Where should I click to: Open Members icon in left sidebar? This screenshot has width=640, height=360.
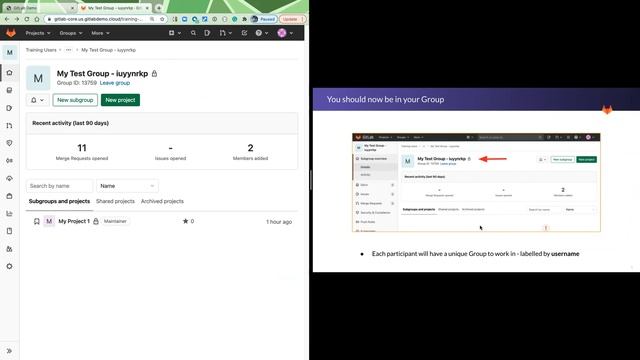(9, 249)
